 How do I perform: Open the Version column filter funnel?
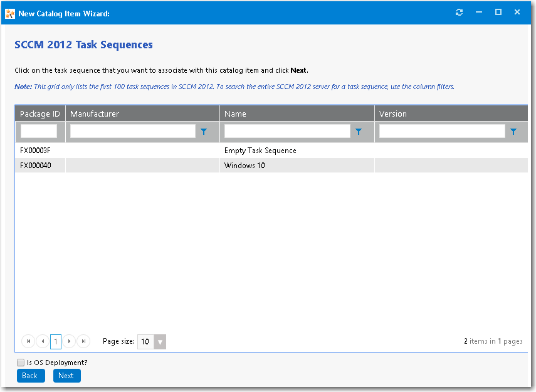point(513,132)
